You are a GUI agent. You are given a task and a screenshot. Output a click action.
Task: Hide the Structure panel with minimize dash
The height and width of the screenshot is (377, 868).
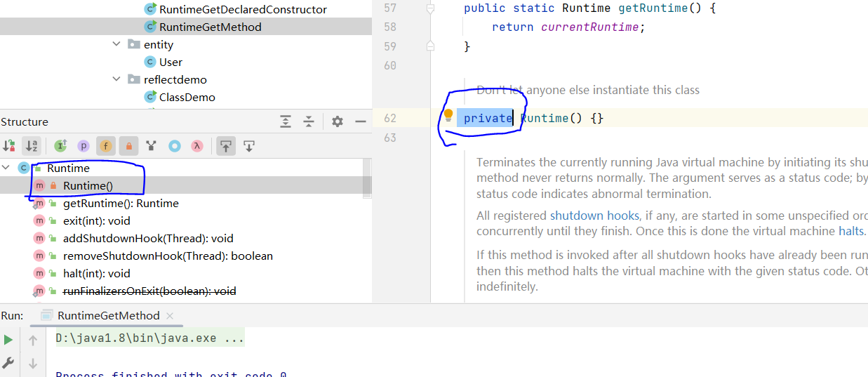click(x=361, y=121)
